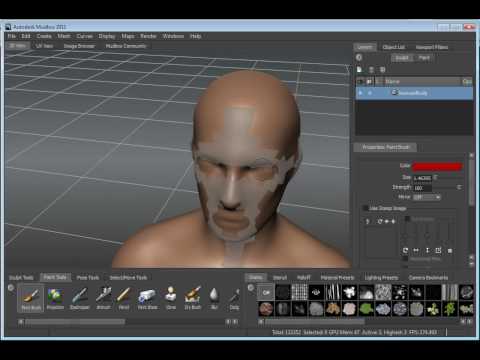Open the File menu
Image resolution: width=480 pixels, height=360 pixels.
click(x=12, y=36)
